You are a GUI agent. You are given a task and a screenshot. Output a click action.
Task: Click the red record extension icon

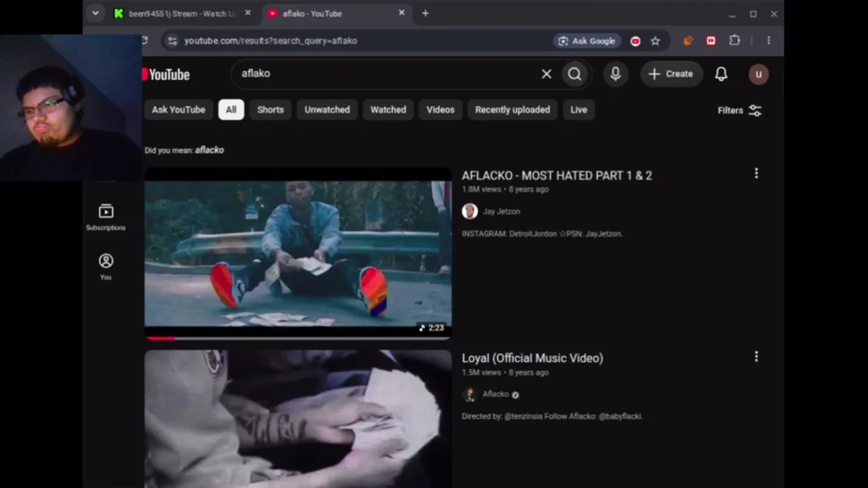[635, 41]
